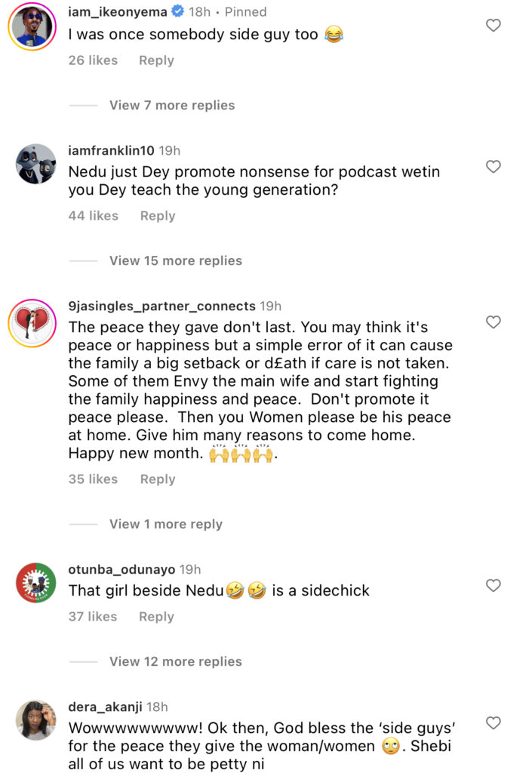Tap heart on otunba_odunayo's comment
532x773 pixels.
coord(493,585)
